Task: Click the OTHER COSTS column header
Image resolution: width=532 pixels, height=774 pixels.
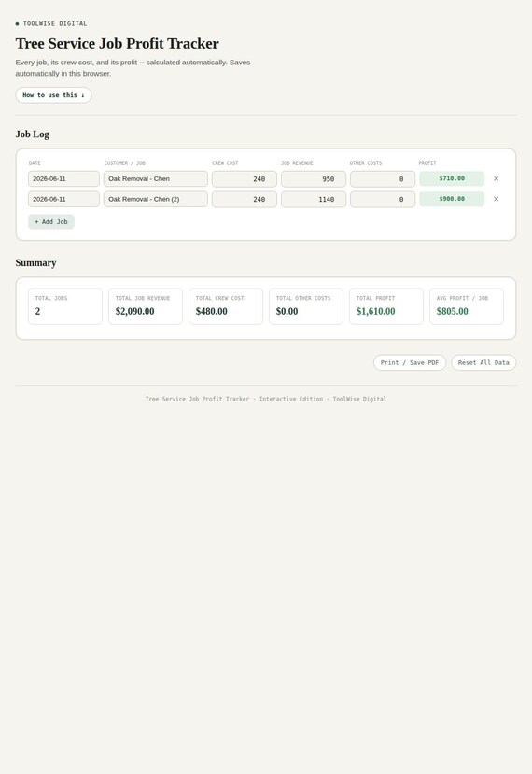Action: [366, 162]
